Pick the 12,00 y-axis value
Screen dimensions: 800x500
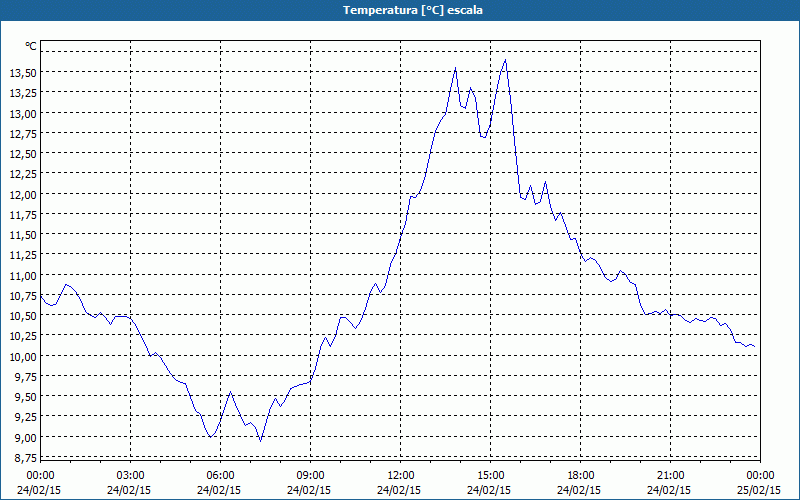(23, 194)
